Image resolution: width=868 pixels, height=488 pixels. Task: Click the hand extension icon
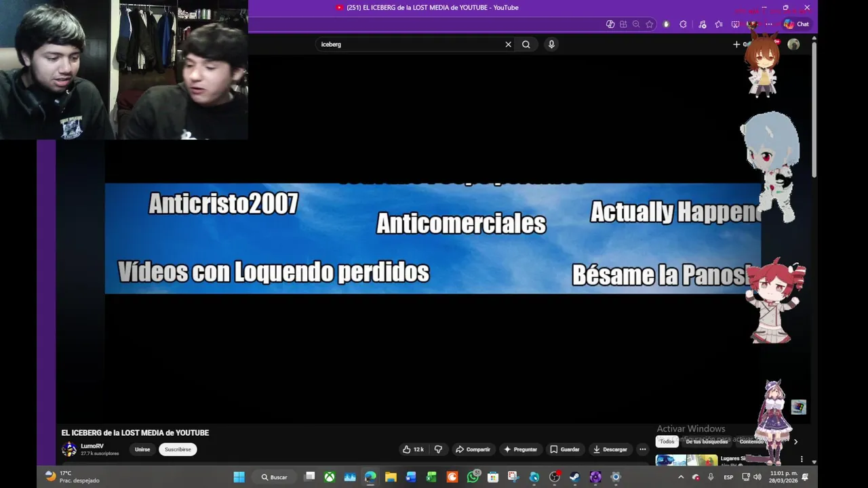(x=667, y=24)
